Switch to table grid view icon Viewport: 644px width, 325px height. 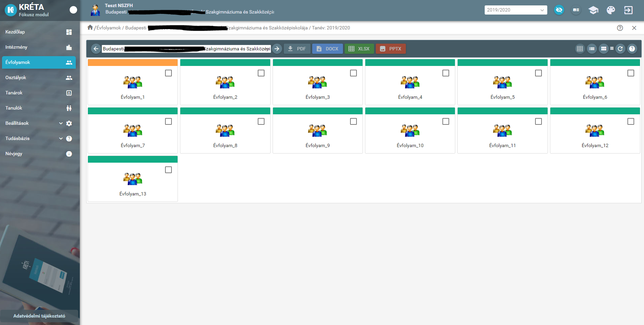(x=580, y=49)
